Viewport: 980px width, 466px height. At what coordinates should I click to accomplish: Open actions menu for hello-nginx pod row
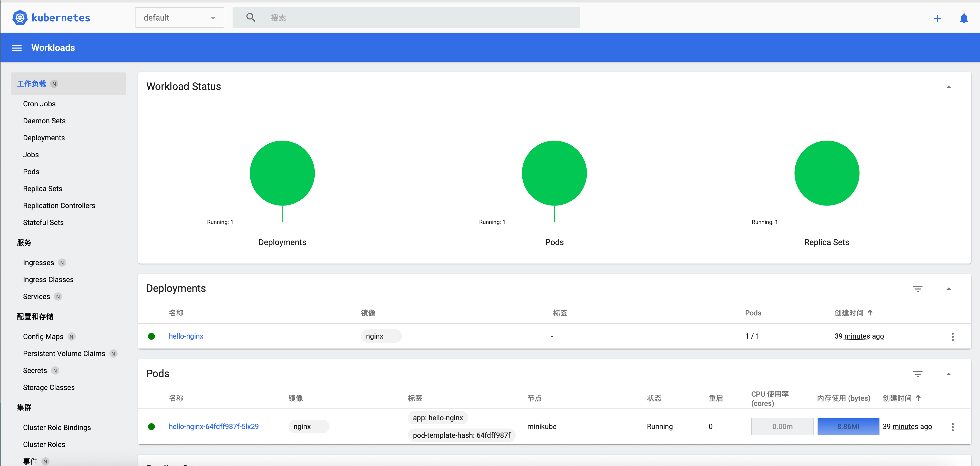click(x=953, y=427)
